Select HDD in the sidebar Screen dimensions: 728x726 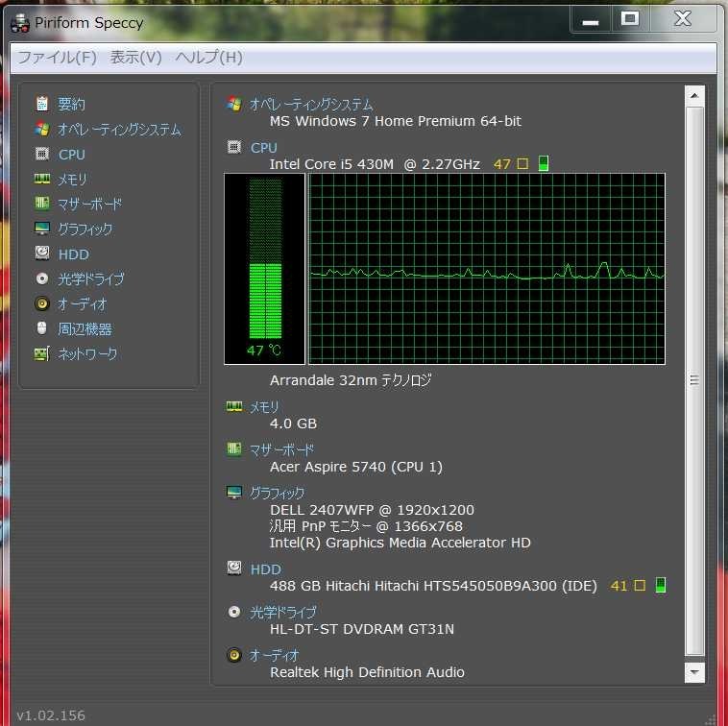click(73, 254)
